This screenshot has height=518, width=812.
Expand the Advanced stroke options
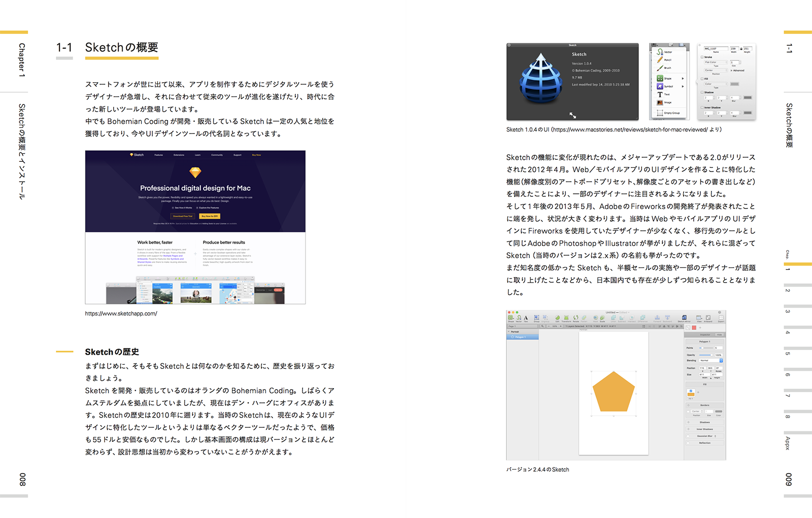pos(737,71)
